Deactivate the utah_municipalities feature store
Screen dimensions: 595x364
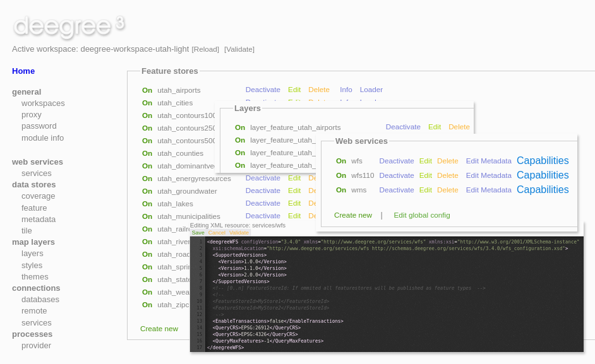click(x=263, y=215)
